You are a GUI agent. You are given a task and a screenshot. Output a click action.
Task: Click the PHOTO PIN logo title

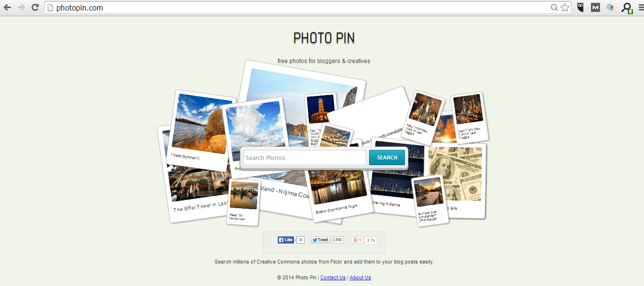[324, 38]
